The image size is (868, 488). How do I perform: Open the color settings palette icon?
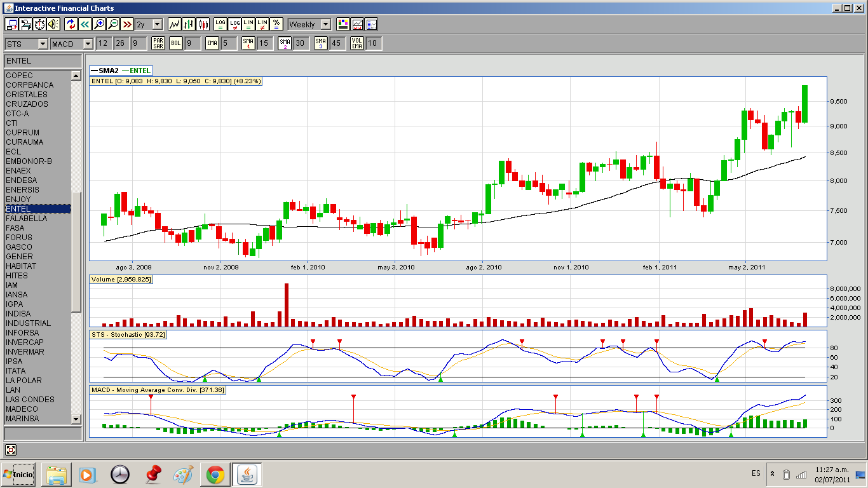click(343, 24)
